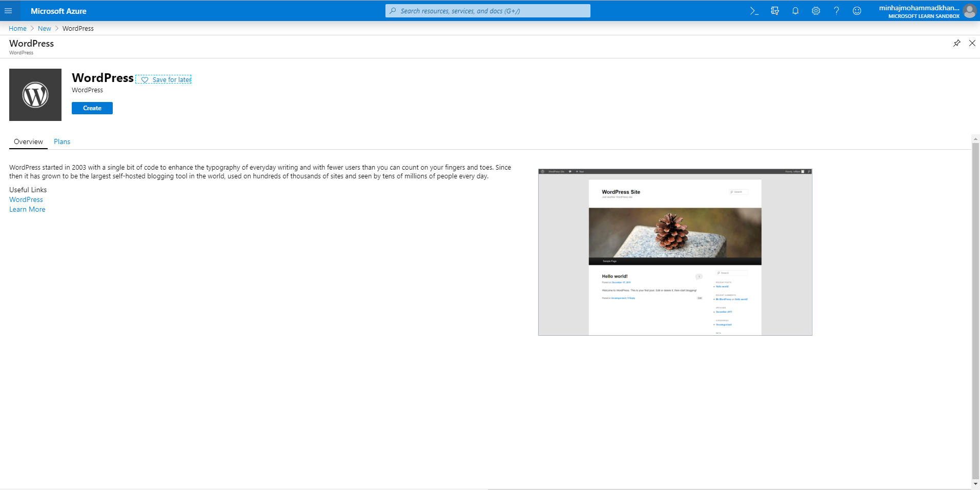This screenshot has height=490, width=980.
Task: Click the WordPress logo tile
Action: tap(35, 95)
